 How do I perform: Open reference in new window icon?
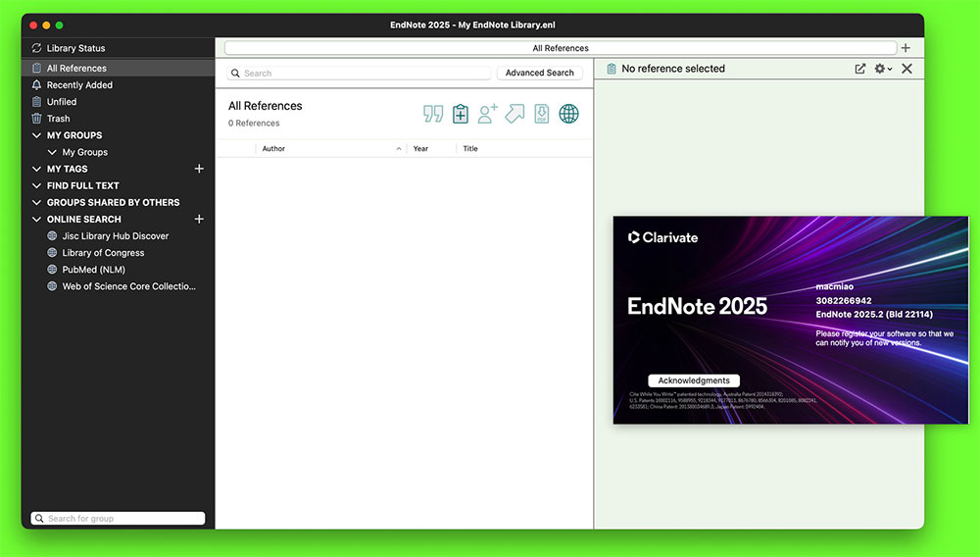(x=860, y=69)
